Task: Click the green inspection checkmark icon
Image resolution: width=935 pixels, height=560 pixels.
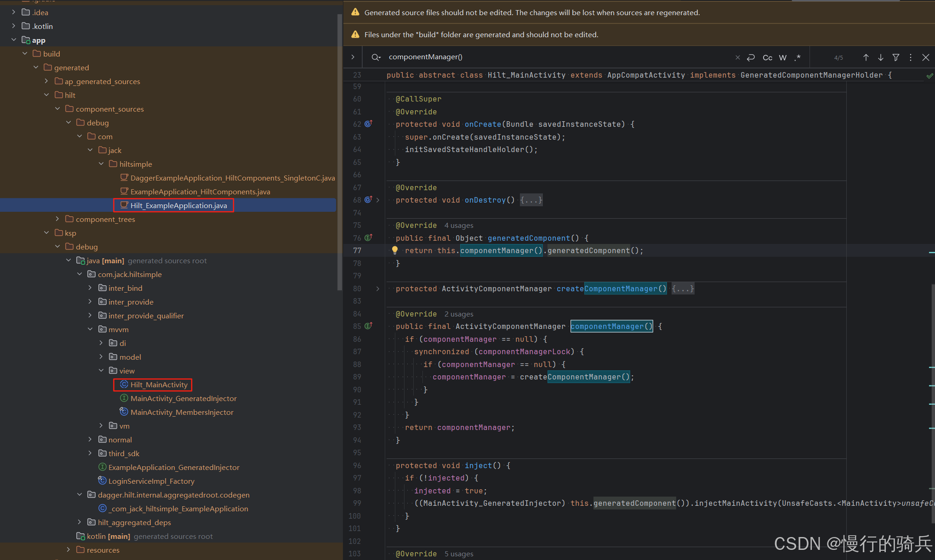Action: click(929, 75)
